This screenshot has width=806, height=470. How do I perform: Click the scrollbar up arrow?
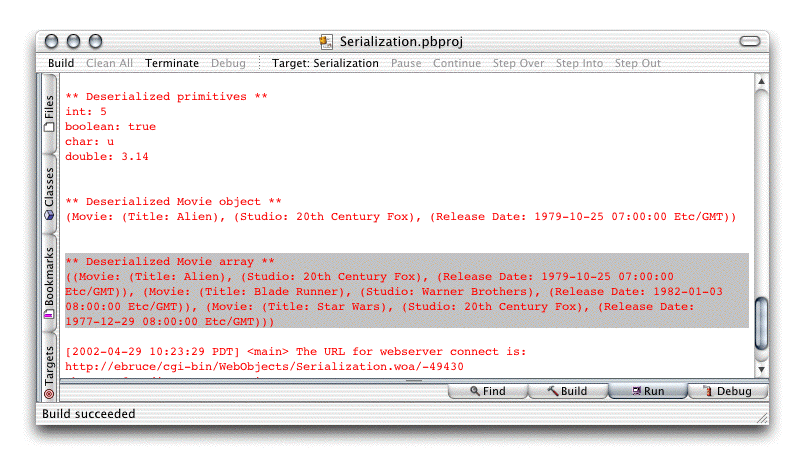pyautogui.click(x=761, y=81)
